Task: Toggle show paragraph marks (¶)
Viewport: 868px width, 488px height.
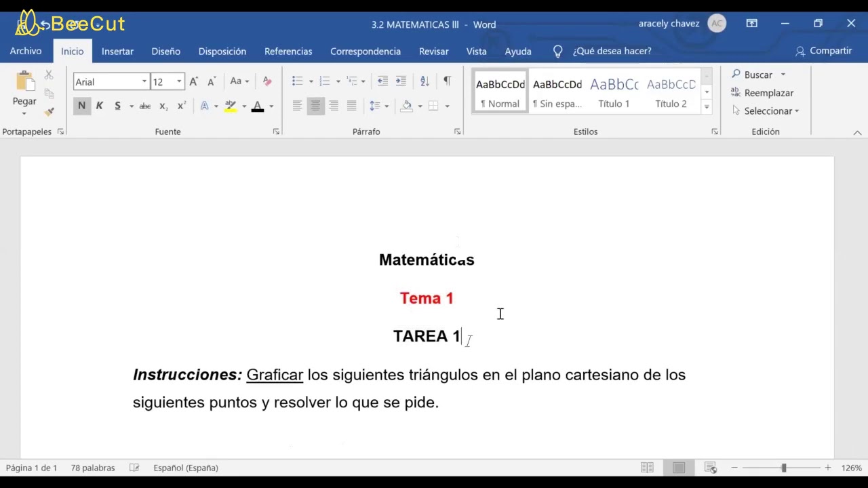Action: click(x=447, y=81)
